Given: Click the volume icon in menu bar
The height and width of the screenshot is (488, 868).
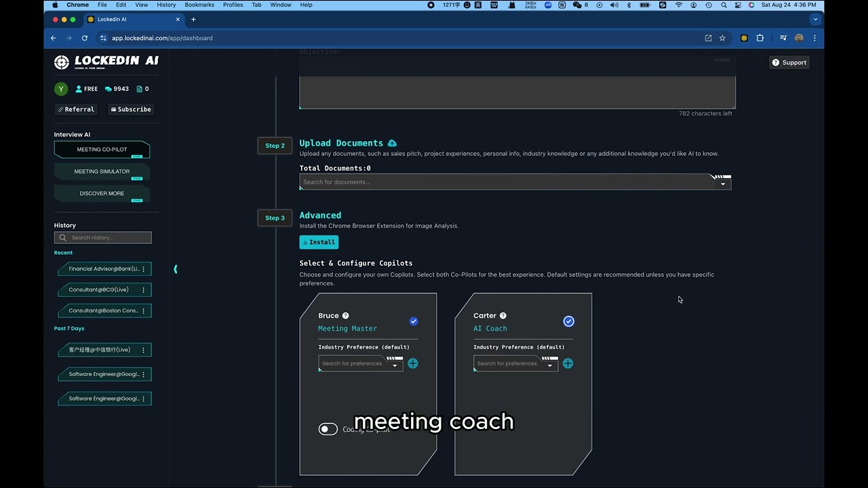Looking at the screenshot, I should (614, 5).
